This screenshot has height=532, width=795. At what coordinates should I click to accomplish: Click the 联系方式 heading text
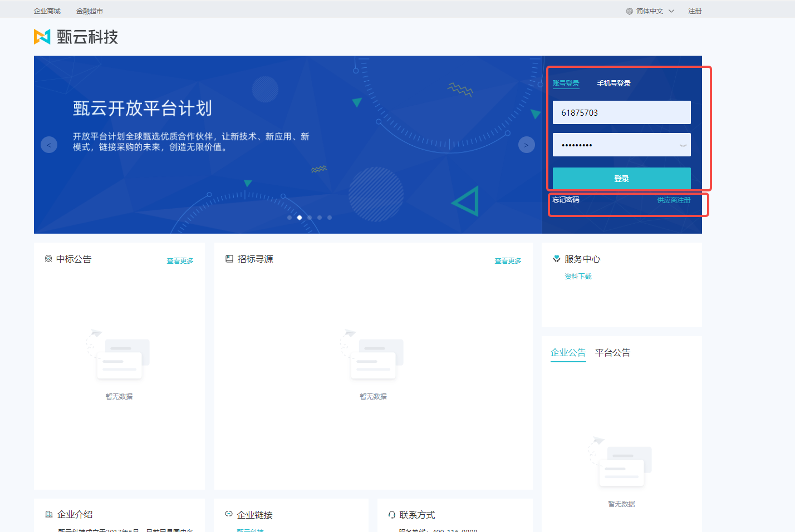tap(417, 515)
